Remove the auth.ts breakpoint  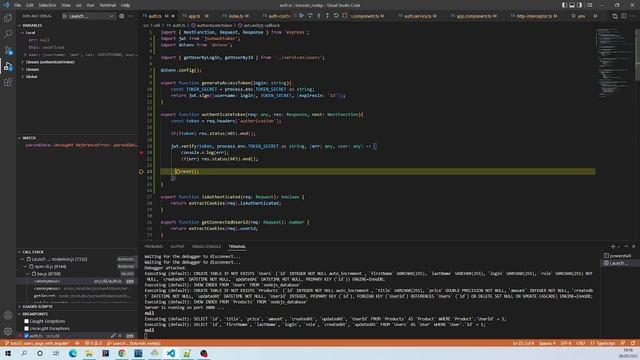point(120,336)
